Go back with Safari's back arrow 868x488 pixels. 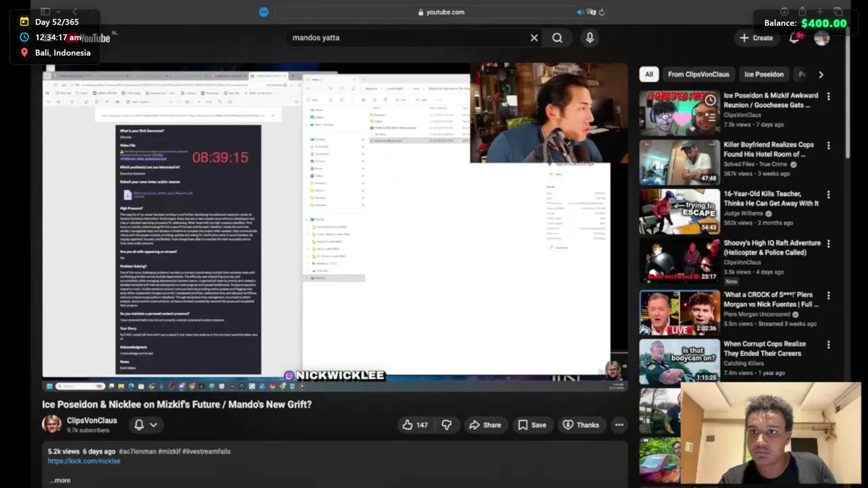75,12
